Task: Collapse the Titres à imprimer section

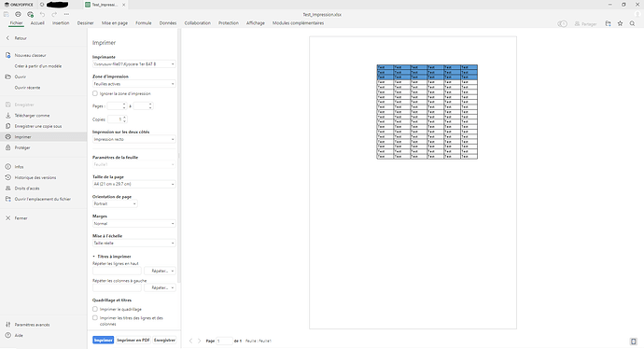Action: [x=93, y=257]
